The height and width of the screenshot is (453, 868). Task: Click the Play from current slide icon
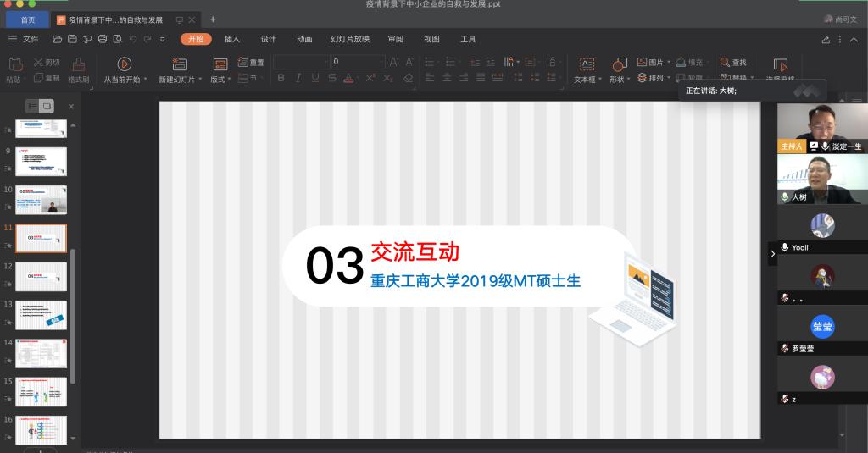tap(124, 64)
